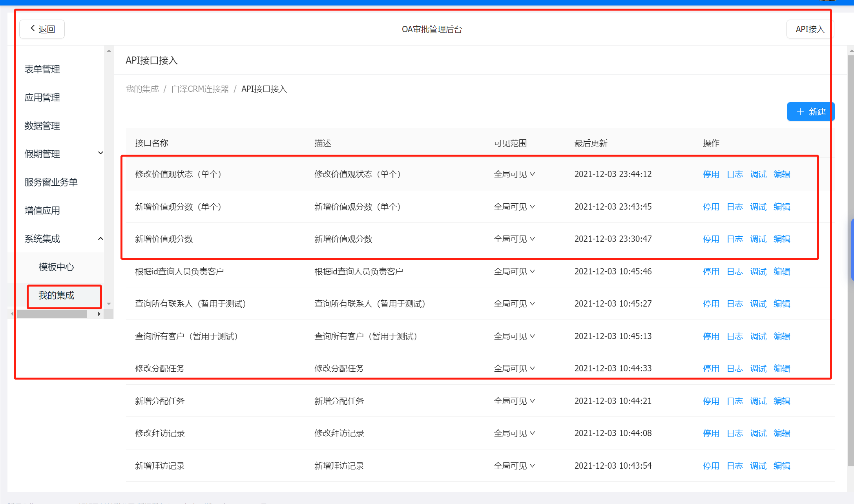Select 我的集成 in the sidebar
The image size is (854, 504).
coord(57,296)
